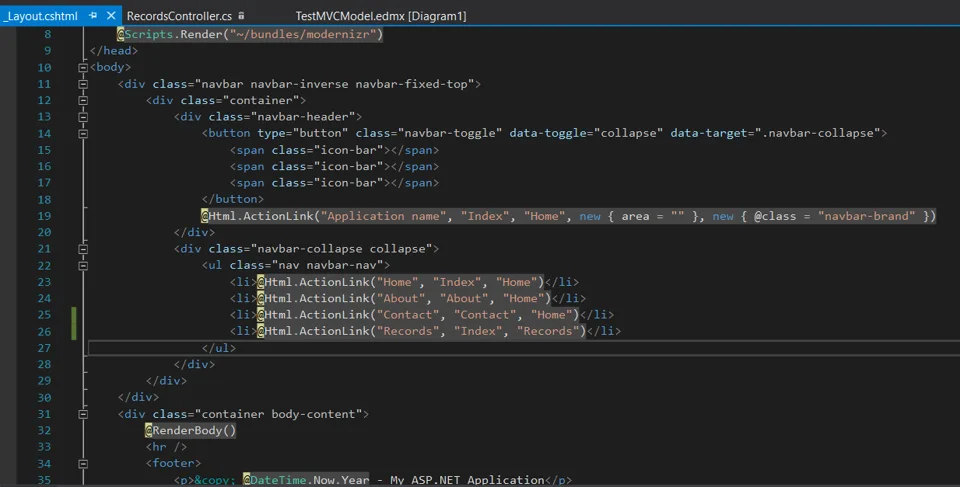Click Html.ActionLink on line 24
Screen dimensions: 960x487
point(318,298)
